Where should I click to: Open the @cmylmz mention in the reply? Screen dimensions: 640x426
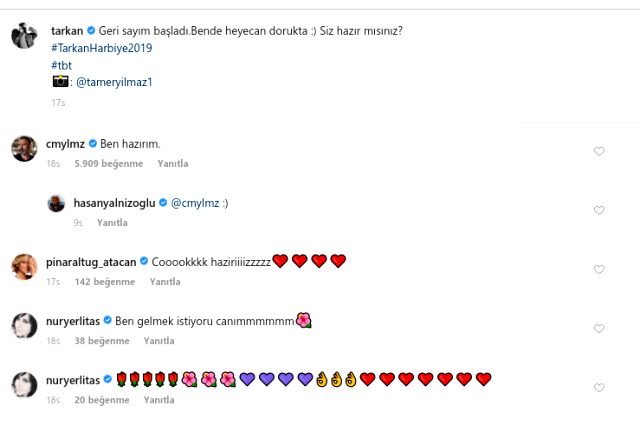[195, 203]
